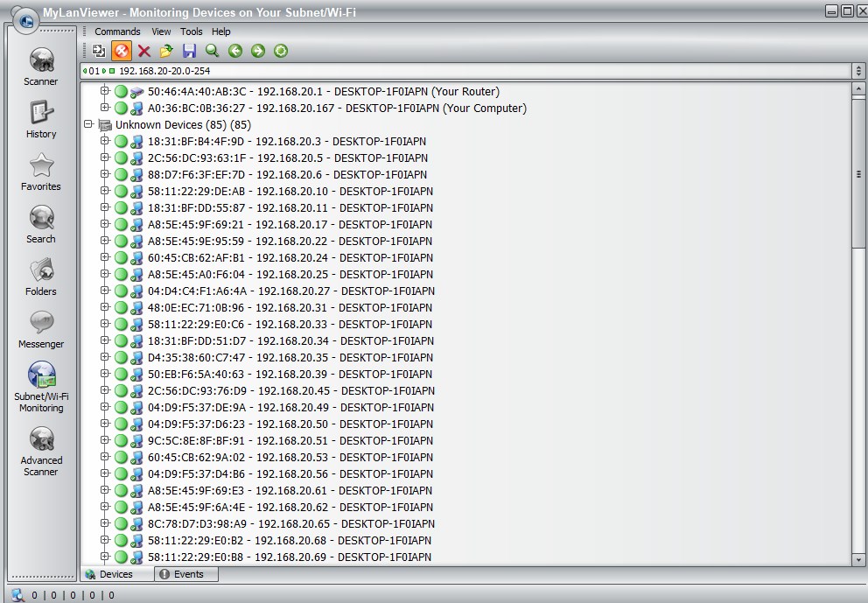Open the Scanner panel in sidebar
This screenshot has width=868, height=603.
click(x=41, y=67)
